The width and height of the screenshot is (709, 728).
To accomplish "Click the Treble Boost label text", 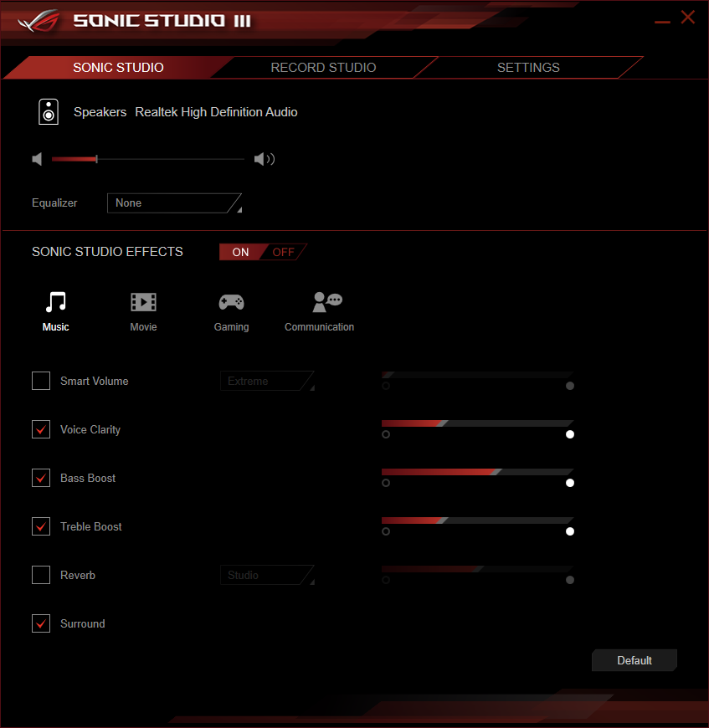I will coord(91,526).
